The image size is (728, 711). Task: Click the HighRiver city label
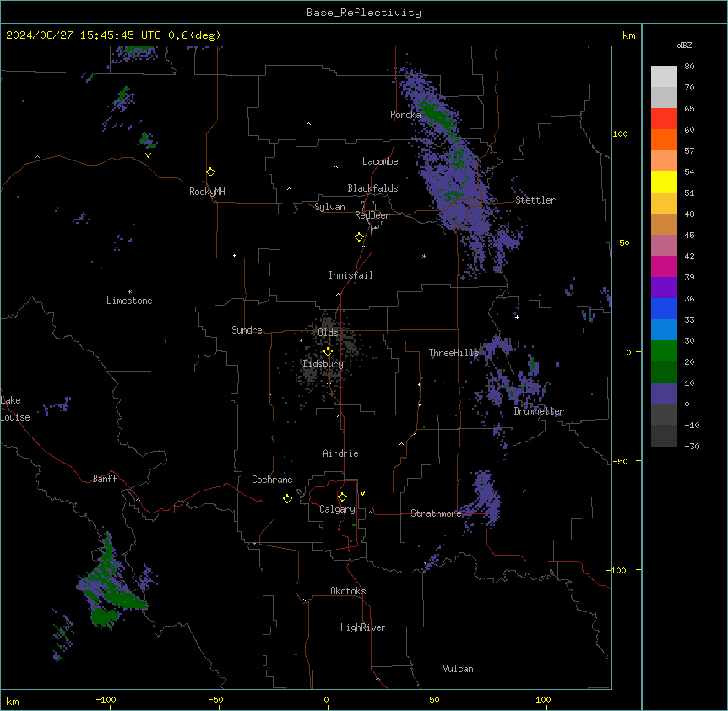pyautogui.click(x=363, y=627)
